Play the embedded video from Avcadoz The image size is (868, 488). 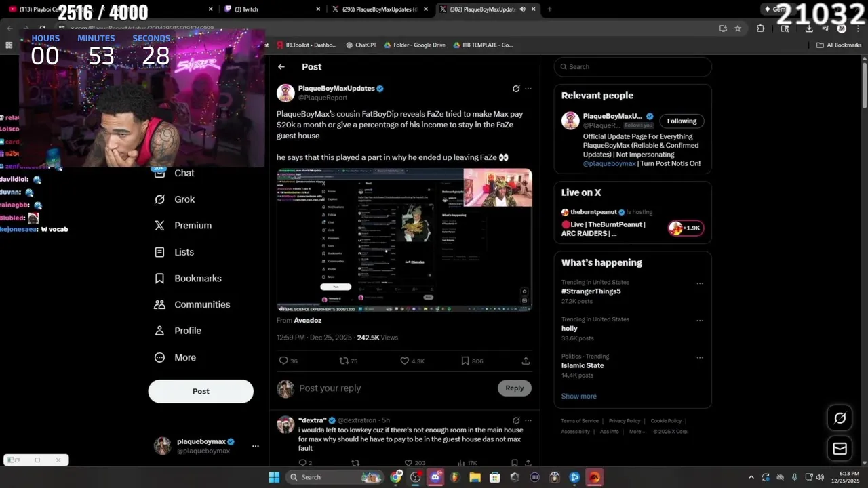(x=404, y=240)
